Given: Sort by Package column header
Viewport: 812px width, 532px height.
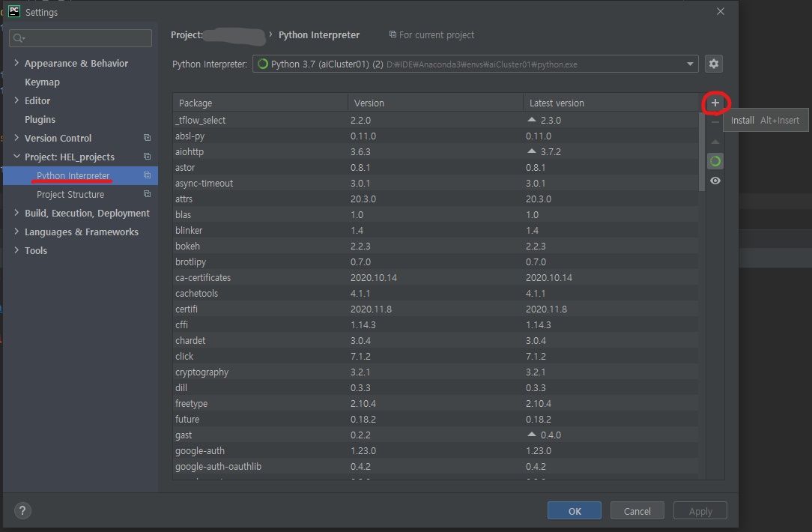Looking at the screenshot, I should coord(261,103).
